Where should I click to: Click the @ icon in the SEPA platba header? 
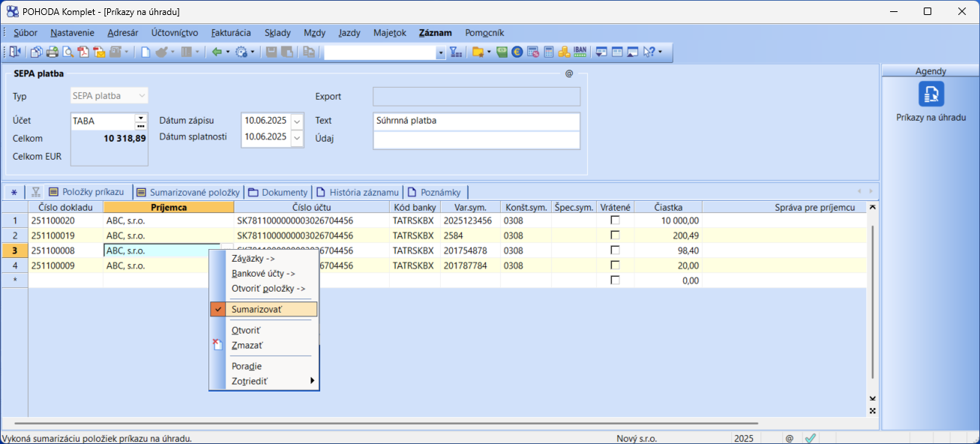(x=569, y=73)
